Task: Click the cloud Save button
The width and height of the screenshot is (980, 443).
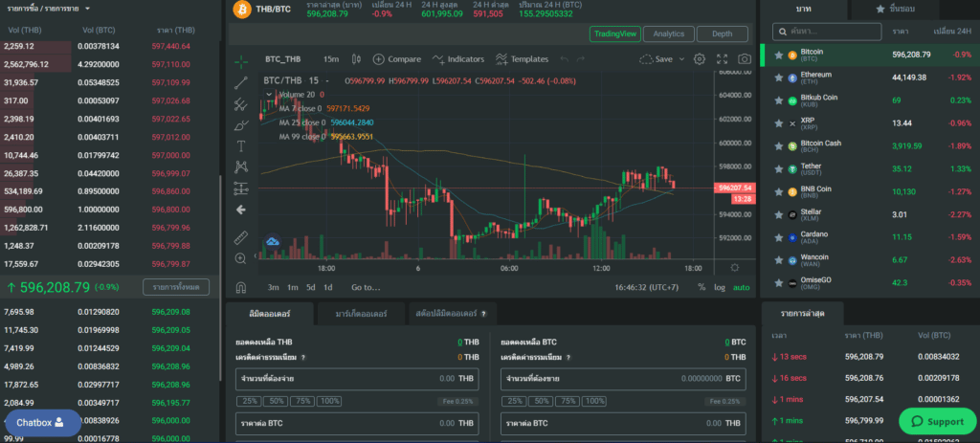Action: point(657,59)
